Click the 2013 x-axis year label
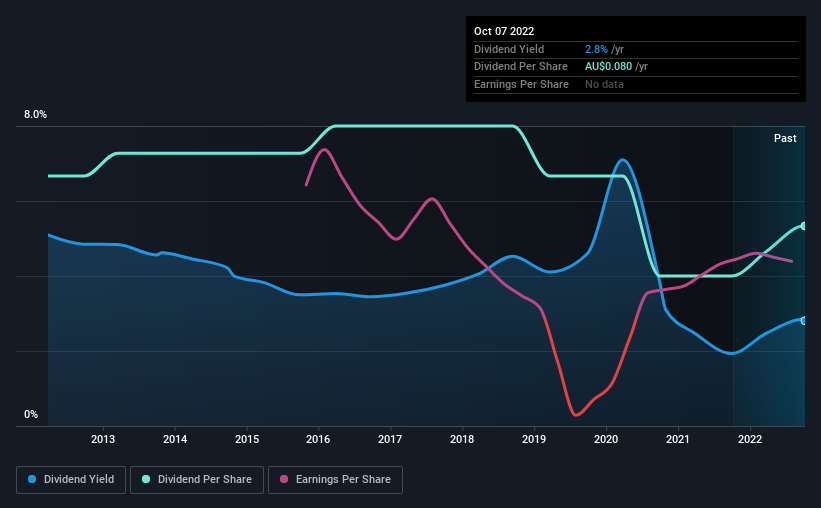 pos(103,439)
